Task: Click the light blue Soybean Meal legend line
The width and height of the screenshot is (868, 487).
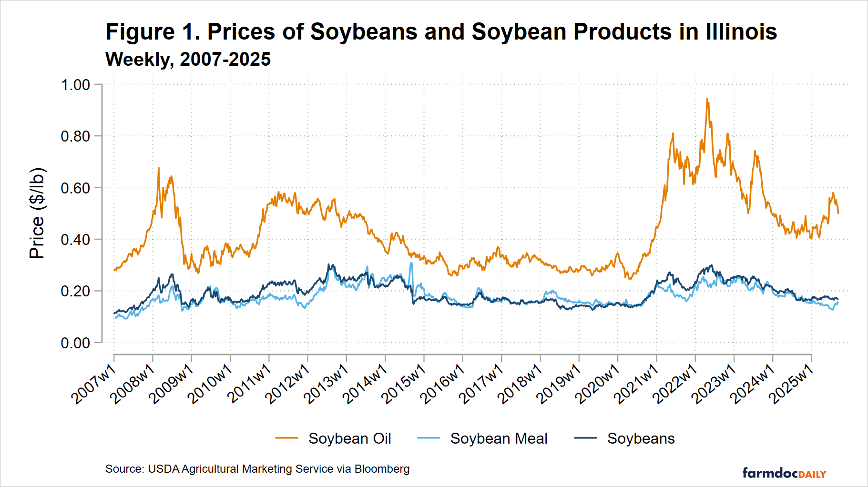Action: [x=428, y=438]
